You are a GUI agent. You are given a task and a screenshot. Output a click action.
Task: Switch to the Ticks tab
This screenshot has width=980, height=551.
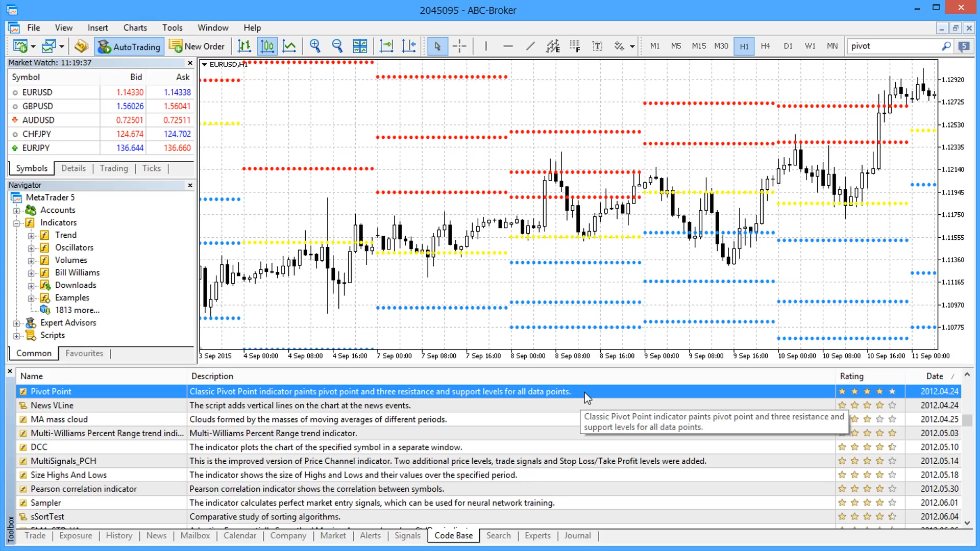152,168
